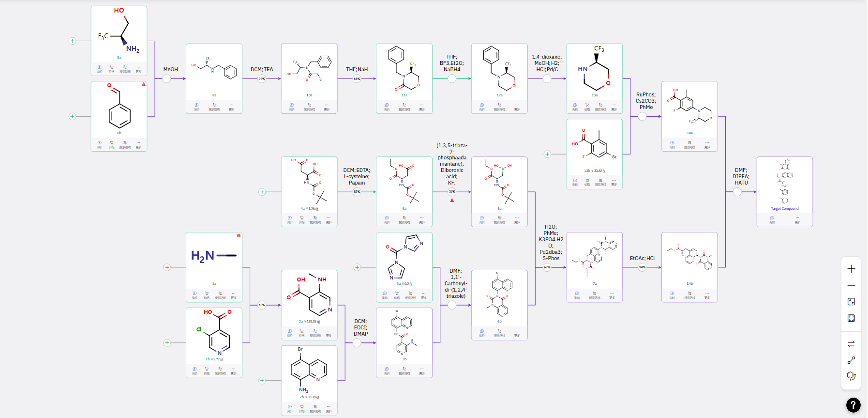The height and width of the screenshot is (418, 868).
Task: Click the rotating hexagon molecule icon
Action: click(851, 376)
